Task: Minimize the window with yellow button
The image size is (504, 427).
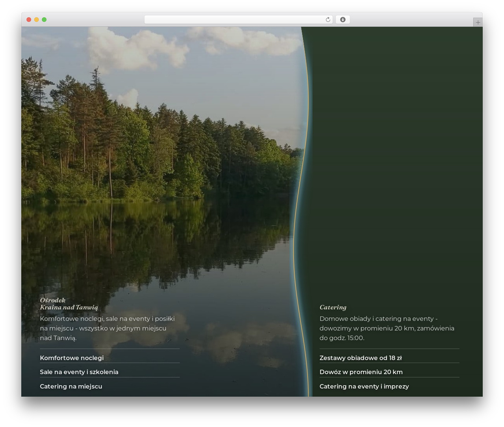Action: point(37,20)
